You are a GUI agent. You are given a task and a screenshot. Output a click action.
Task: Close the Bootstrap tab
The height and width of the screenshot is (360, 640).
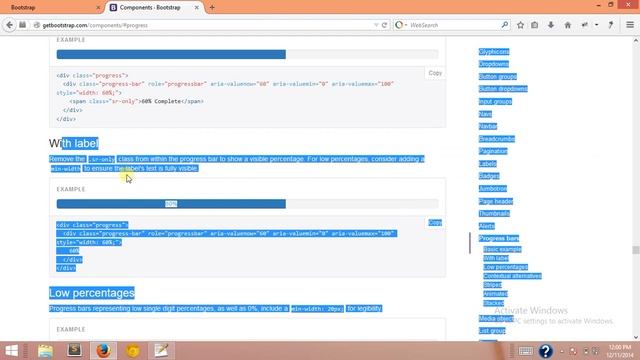point(98,7)
